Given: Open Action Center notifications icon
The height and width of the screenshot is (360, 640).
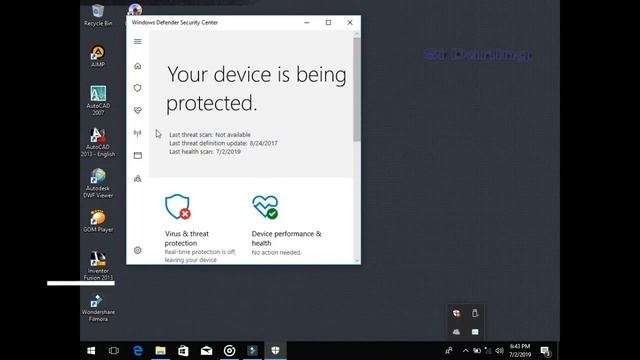Looking at the screenshot, I should [545, 351].
